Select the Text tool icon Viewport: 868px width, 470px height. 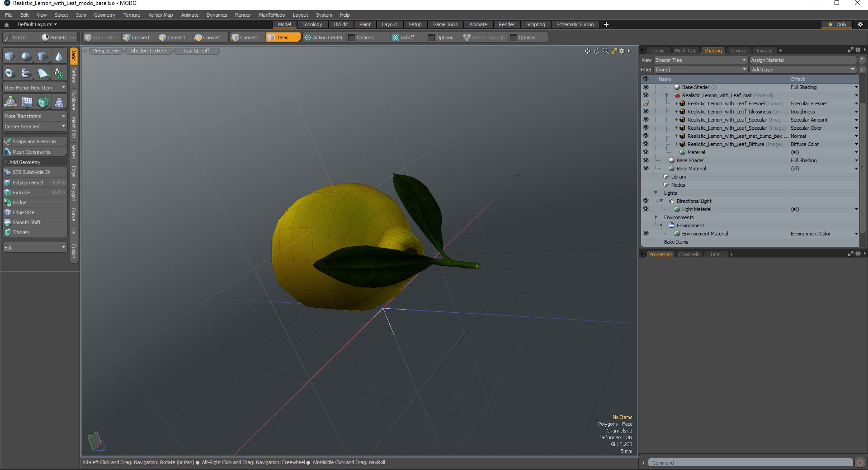click(59, 73)
